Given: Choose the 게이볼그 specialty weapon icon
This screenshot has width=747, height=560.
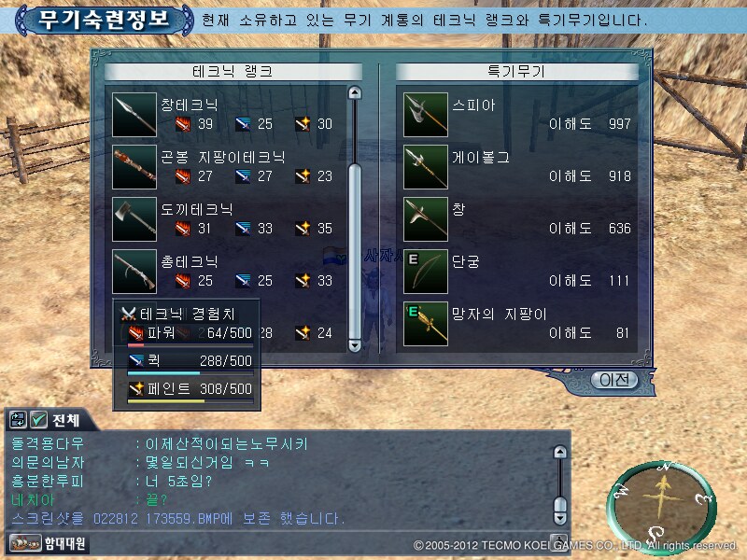Looking at the screenshot, I should [x=426, y=167].
